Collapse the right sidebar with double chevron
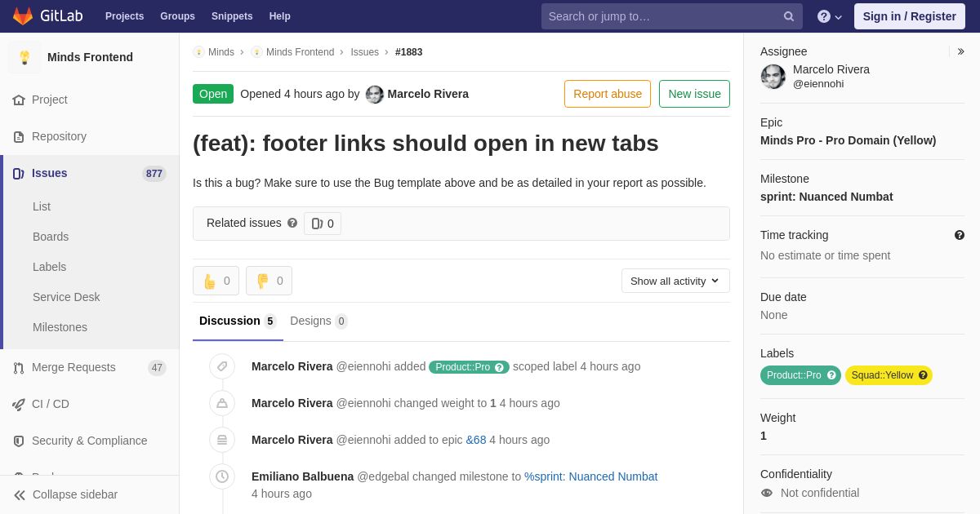The width and height of the screenshot is (980, 514). coord(960,51)
